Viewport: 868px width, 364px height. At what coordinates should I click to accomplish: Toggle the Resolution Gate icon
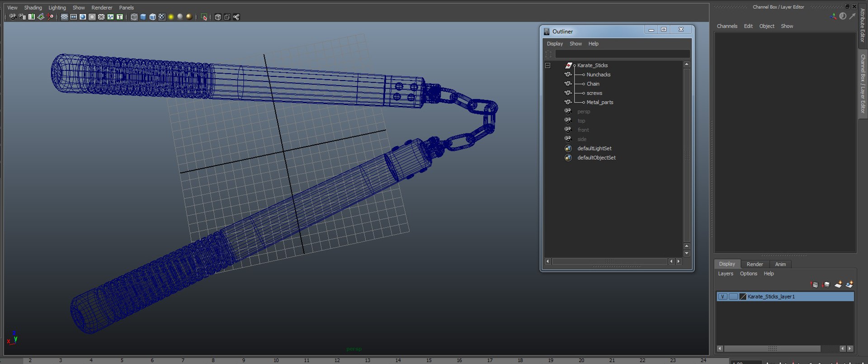tap(83, 17)
